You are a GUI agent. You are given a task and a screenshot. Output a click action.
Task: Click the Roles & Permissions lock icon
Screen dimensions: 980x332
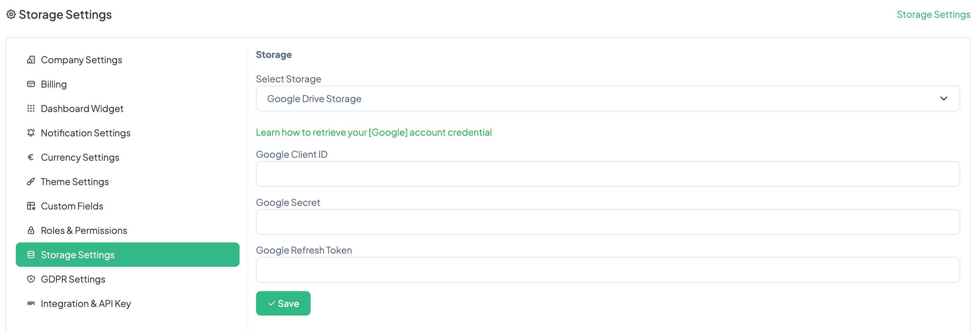pyautogui.click(x=31, y=230)
